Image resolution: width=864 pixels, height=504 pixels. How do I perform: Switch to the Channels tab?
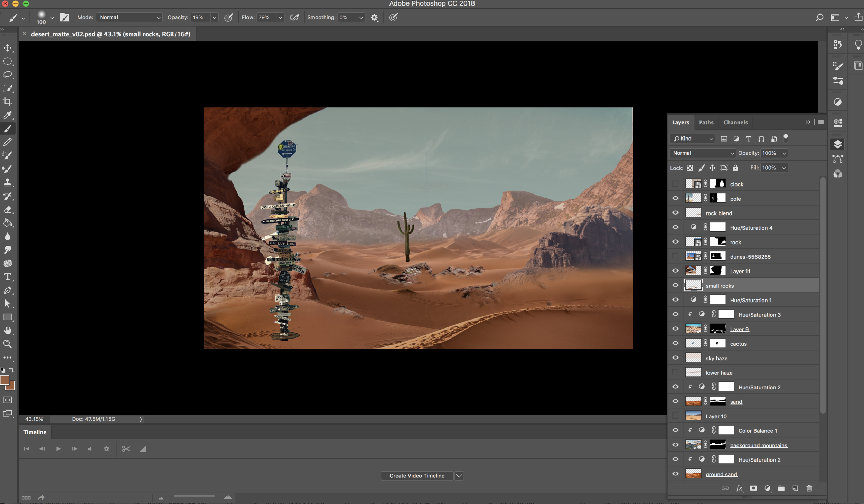click(x=735, y=122)
